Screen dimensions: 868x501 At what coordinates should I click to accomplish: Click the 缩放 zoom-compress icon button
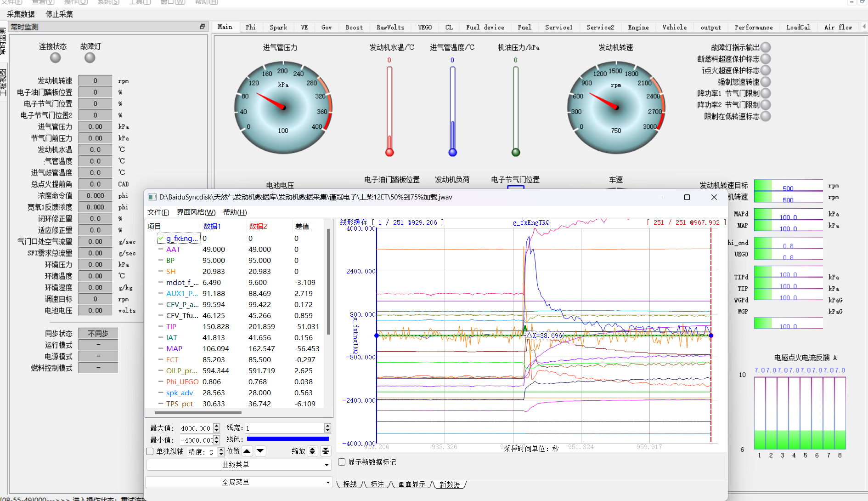(x=326, y=451)
